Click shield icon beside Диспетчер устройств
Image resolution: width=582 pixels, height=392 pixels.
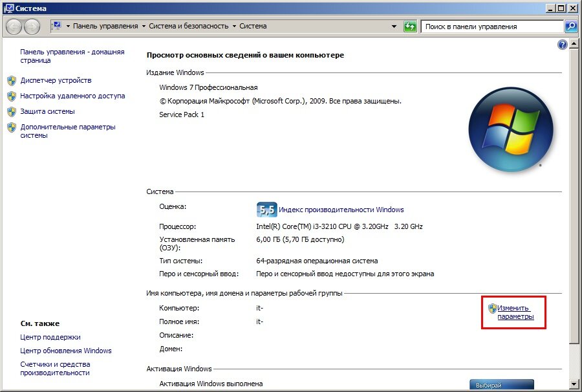(12, 81)
